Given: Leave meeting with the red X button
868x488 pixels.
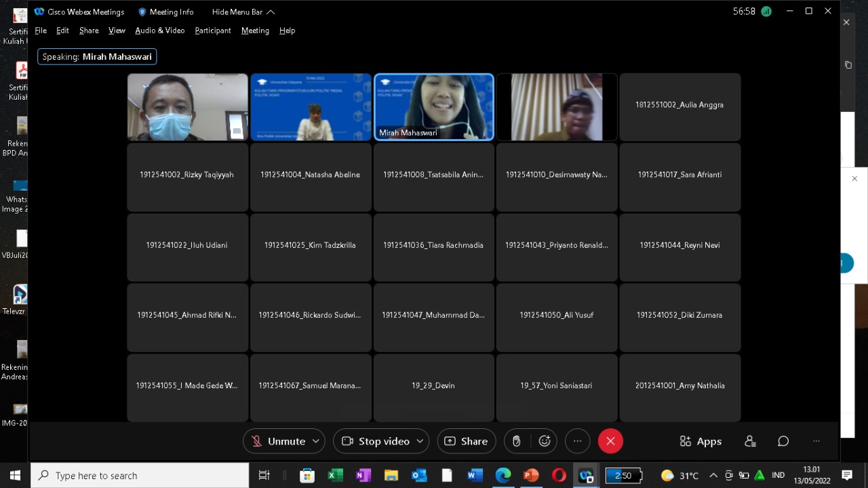Looking at the screenshot, I should (610, 441).
